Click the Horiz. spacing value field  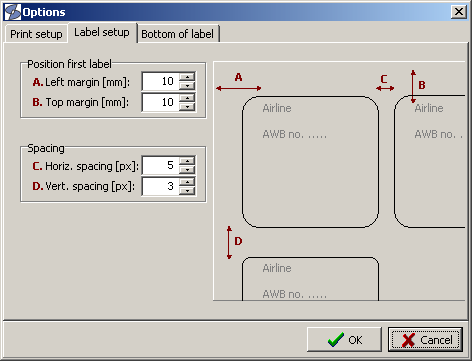[x=161, y=165]
